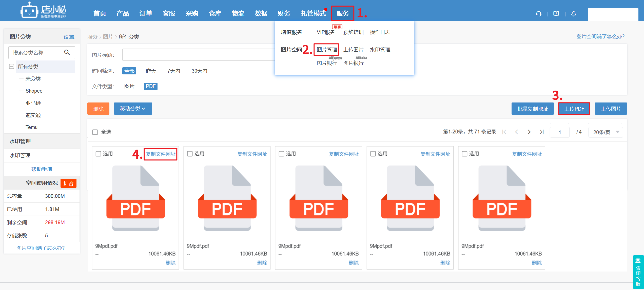Open the 20条/页 page size dropdown
The width and height of the screenshot is (644, 290).
606,132
